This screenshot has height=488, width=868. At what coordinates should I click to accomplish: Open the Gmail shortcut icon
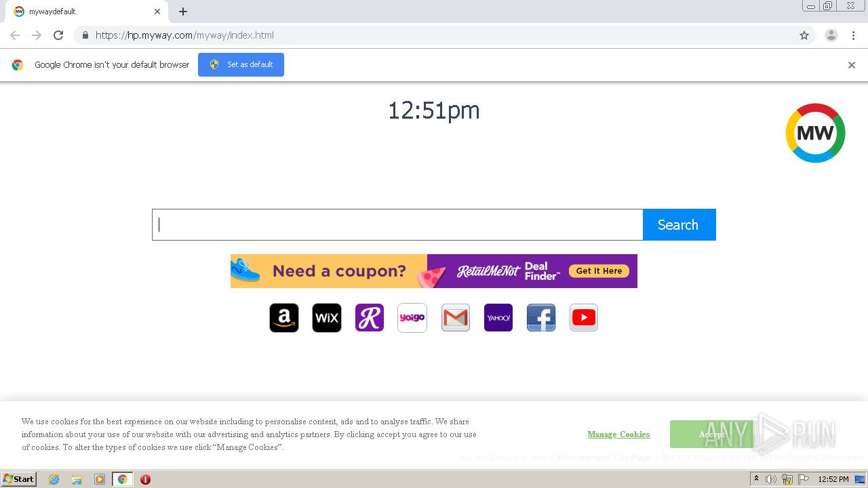(x=456, y=318)
